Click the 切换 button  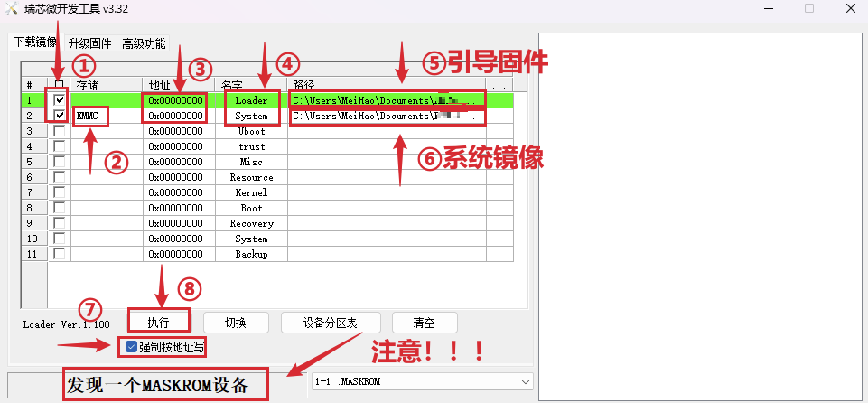pos(236,323)
